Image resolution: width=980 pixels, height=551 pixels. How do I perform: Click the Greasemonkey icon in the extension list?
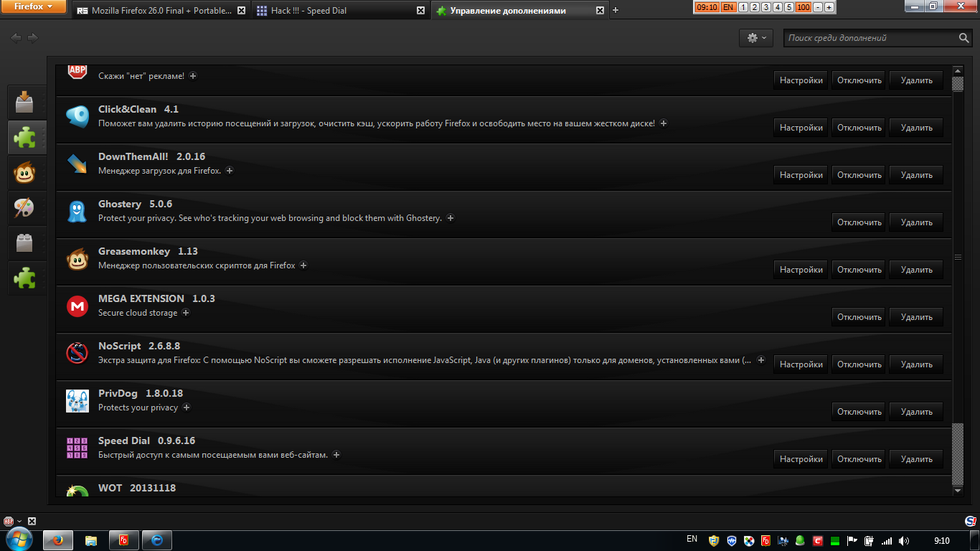point(77,259)
